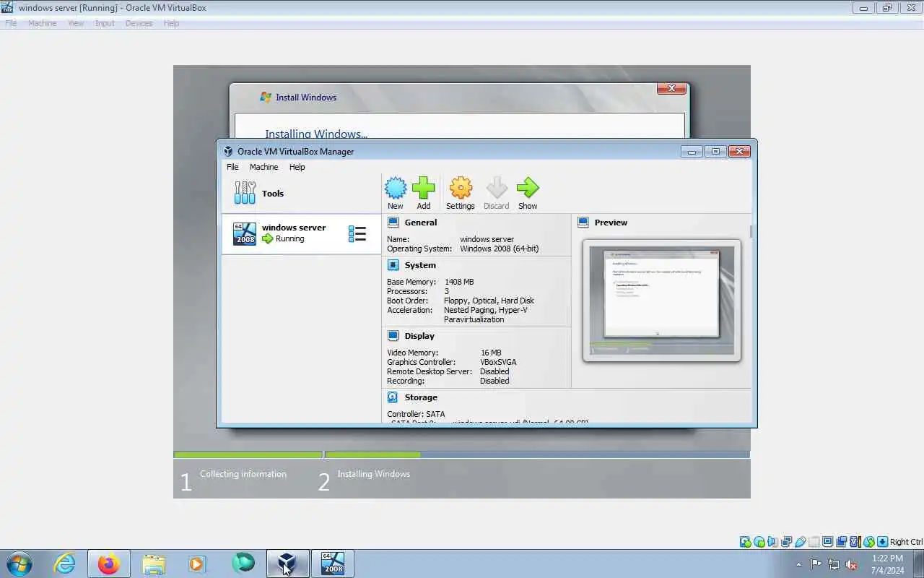
Task: Click the host key down-arrow indicator icon
Action: [883, 542]
